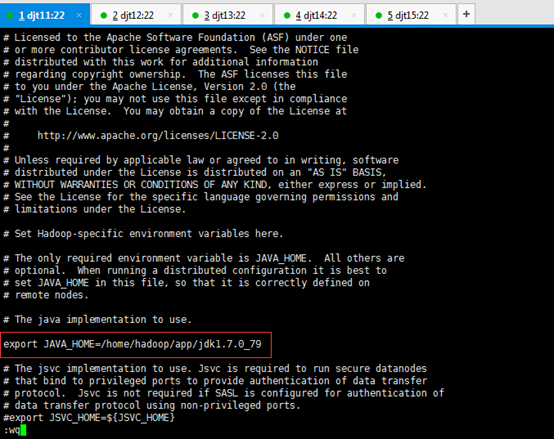
Task: Click the green status dot on djt11:22
Action: pos(10,15)
